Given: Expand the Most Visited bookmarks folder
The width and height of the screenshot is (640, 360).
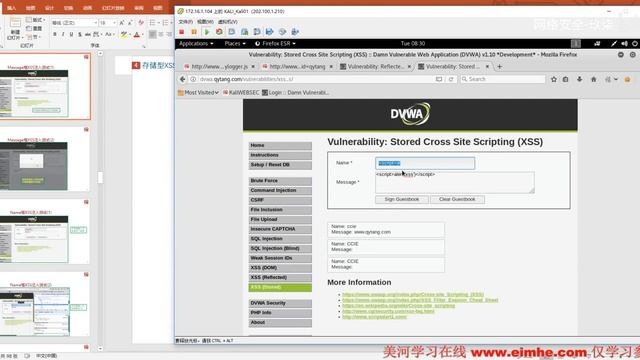Looking at the screenshot, I should coord(198,93).
